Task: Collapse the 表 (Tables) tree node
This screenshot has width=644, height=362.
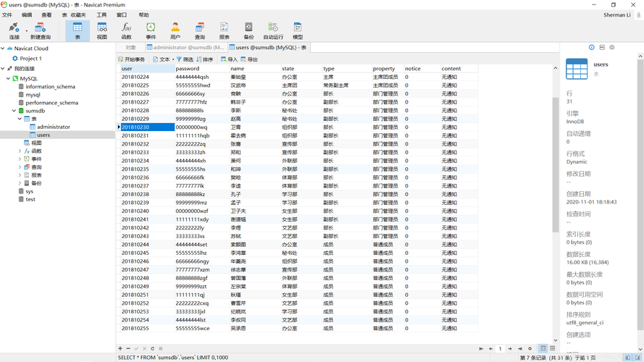Action: (20, 119)
